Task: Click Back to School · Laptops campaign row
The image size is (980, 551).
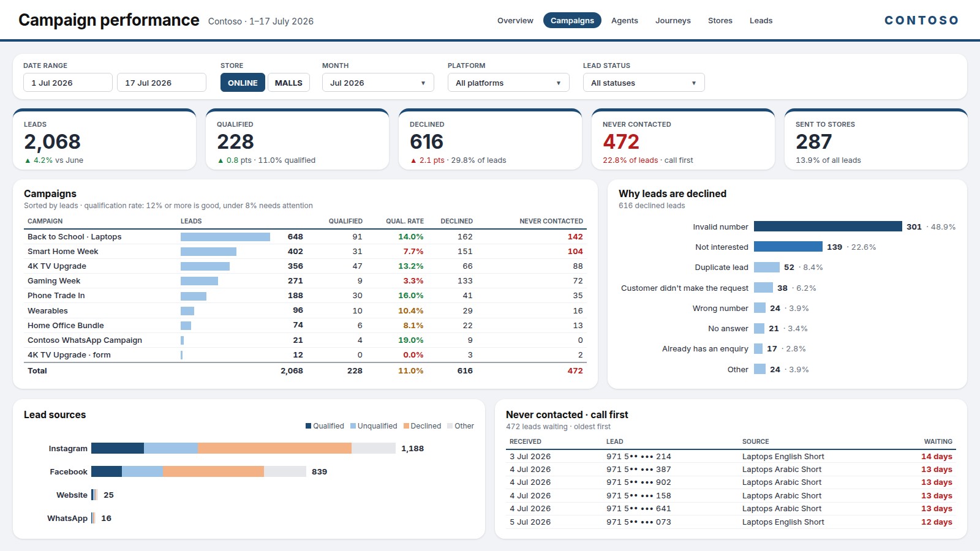Action: [305, 237]
